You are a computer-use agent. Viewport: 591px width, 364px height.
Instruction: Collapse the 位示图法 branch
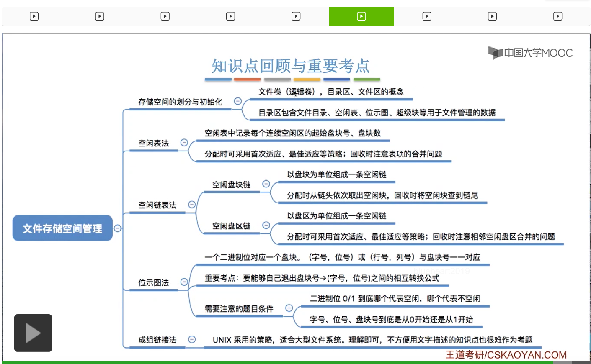[184, 282]
